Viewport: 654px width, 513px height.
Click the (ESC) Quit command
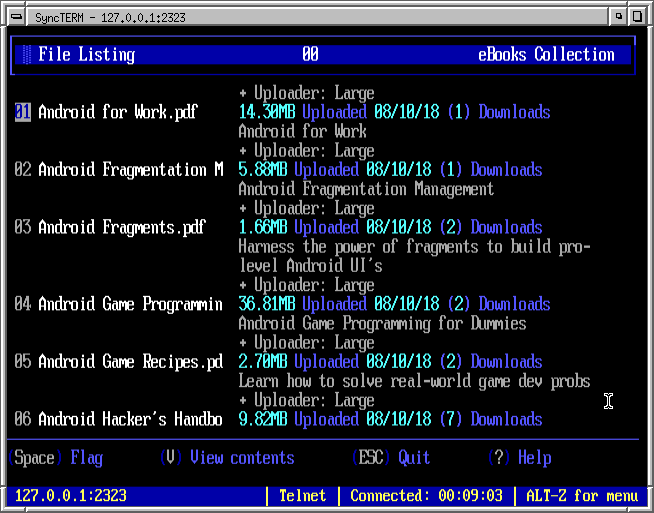(391, 458)
